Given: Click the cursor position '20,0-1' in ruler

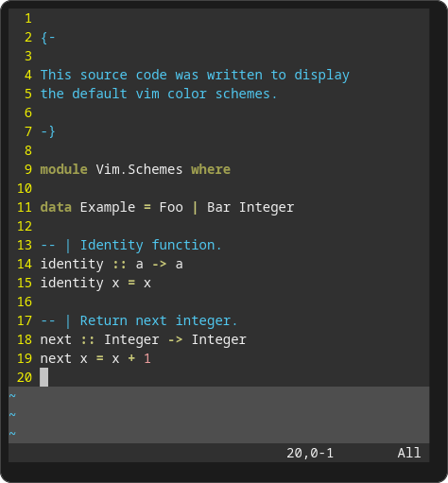Looking at the screenshot, I should click(x=310, y=453).
